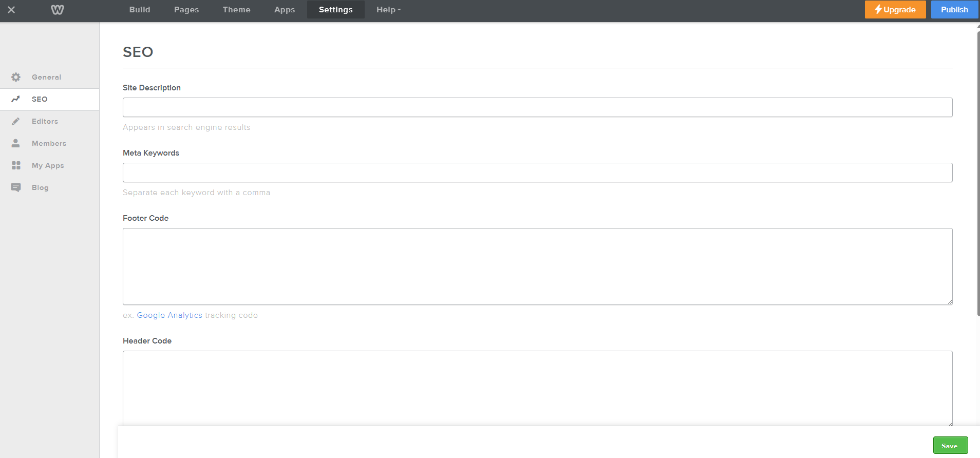Screen dimensions: 980x458
Task: Open the Google Analytics link
Action: pyautogui.click(x=169, y=315)
